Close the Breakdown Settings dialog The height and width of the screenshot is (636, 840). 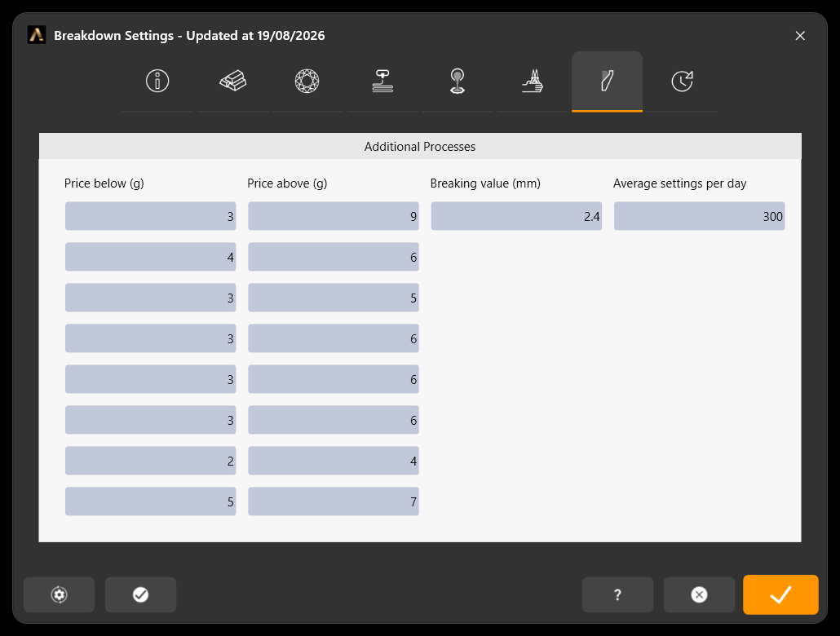tap(800, 35)
